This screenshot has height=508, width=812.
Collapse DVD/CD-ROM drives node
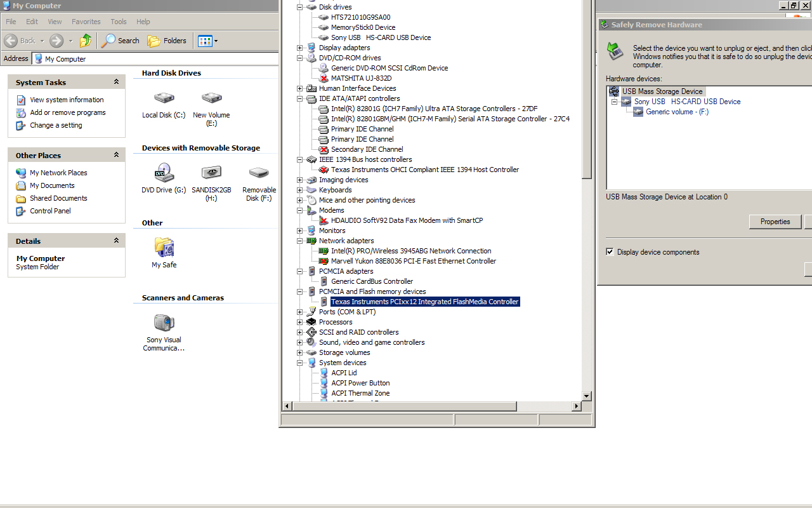coord(300,58)
